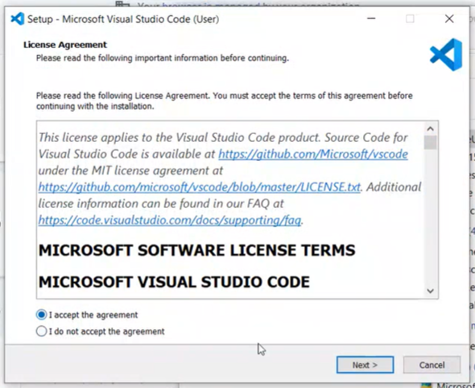This screenshot has height=388, width=475.
Task: Click the Next > button
Action: coord(365,365)
